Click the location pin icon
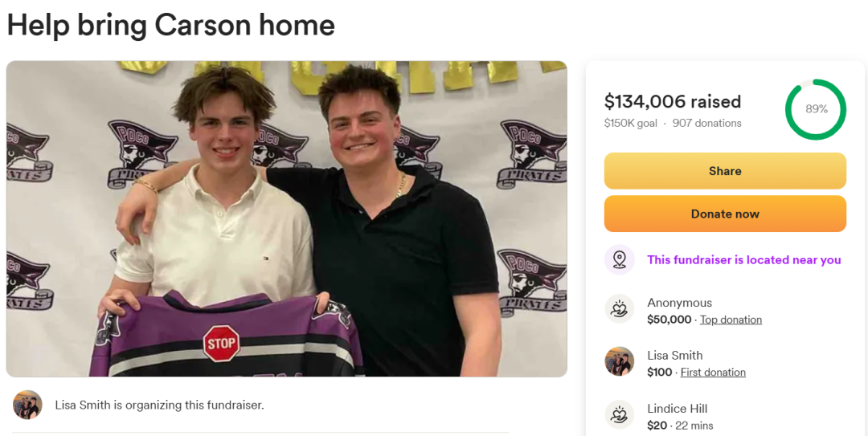868x436 pixels. point(619,259)
